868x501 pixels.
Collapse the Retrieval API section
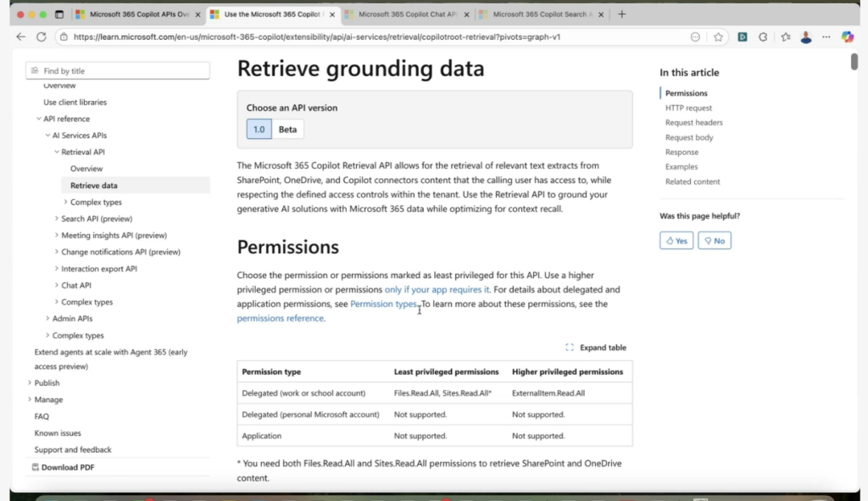(56, 153)
